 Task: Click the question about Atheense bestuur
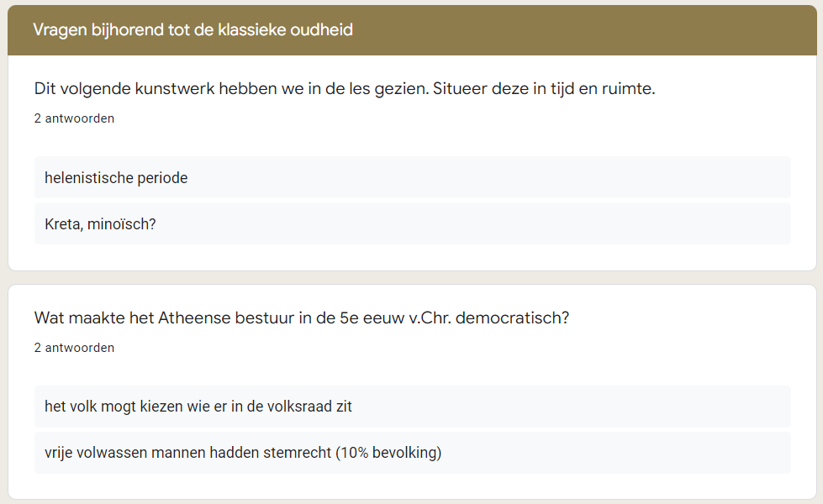click(x=302, y=318)
